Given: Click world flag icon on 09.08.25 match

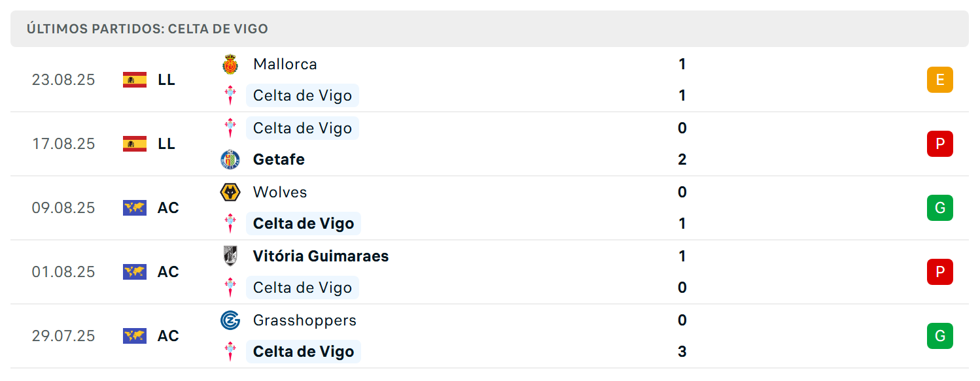Looking at the screenshot, I should click(x=135, y=208).
